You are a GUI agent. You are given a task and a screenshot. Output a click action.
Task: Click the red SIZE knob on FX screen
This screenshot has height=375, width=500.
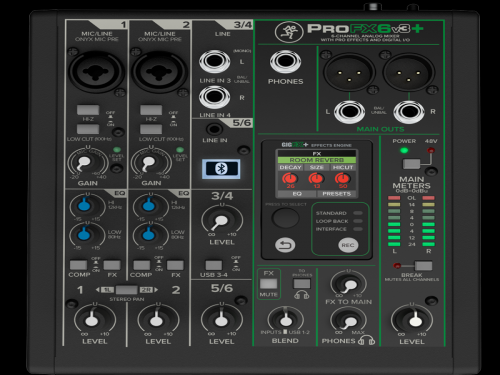(x=316, y=179)
